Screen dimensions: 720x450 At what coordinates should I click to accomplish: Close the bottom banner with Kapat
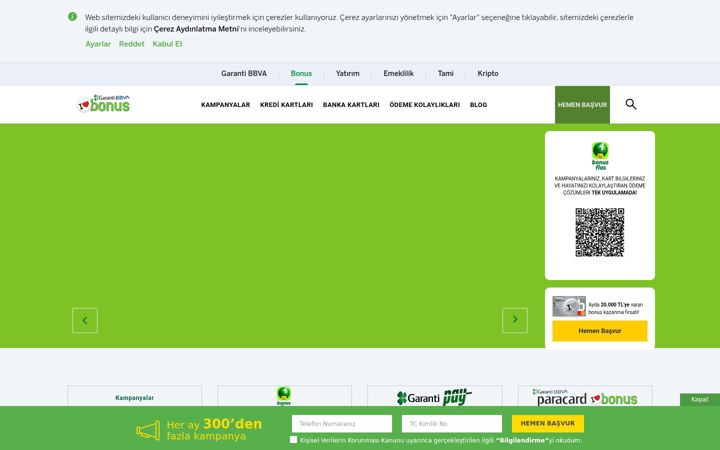tap(700, 399)
